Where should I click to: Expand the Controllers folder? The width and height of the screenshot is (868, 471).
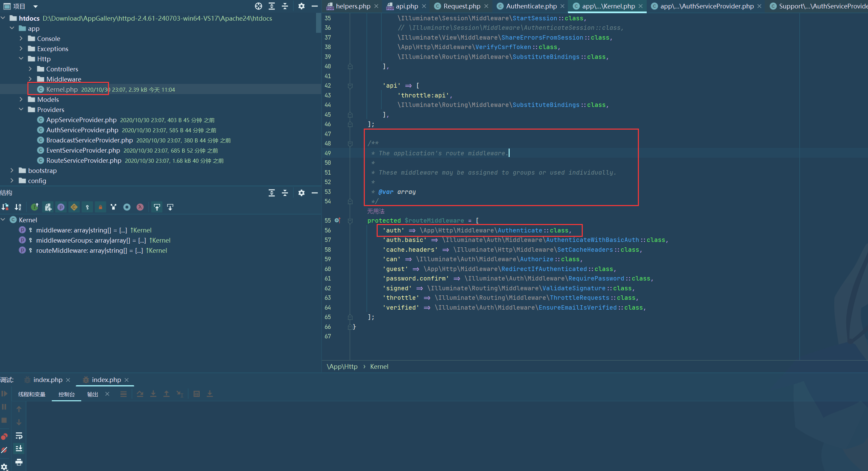[x=30, y=69]
